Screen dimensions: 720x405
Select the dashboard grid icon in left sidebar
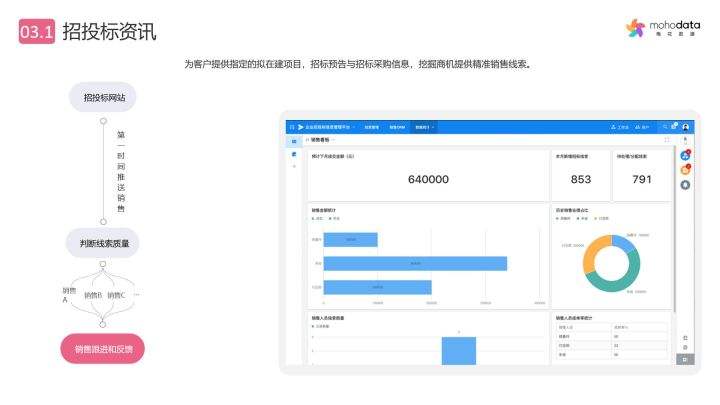294,141
